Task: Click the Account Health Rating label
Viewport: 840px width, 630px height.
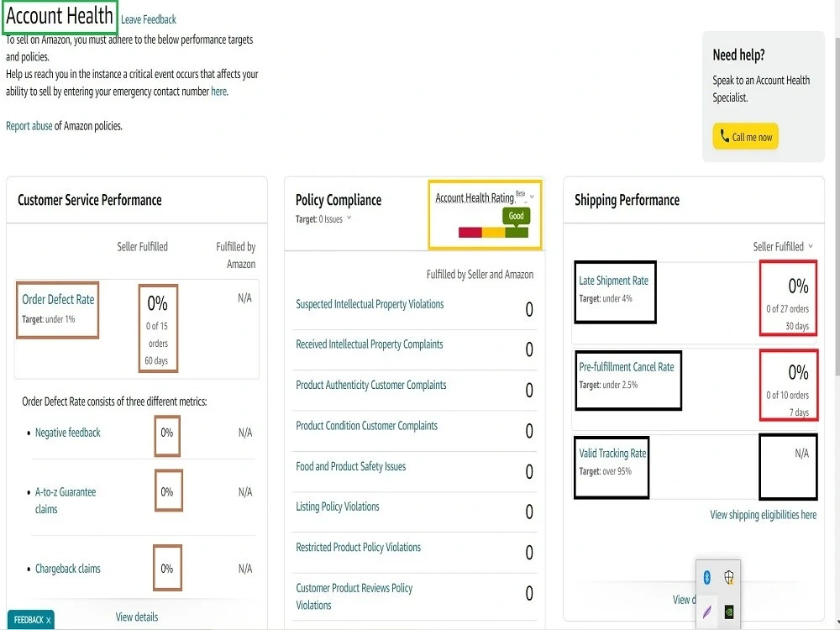Action: pyautogui.click(x=475, y=197)
